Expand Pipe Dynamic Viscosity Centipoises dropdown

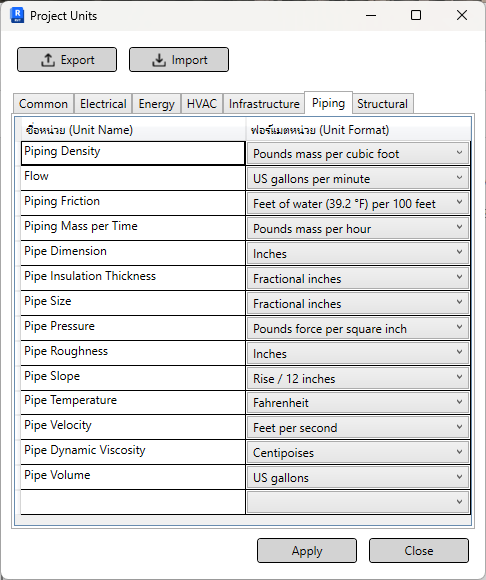[x=358, y=452]
